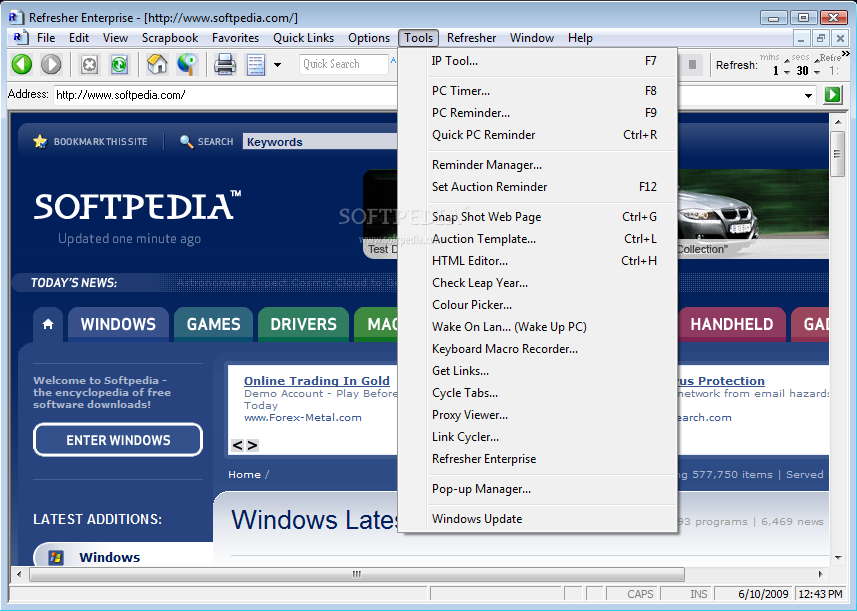
Task: Select PC Timer... menu entry
Action: tap(538, 91)
